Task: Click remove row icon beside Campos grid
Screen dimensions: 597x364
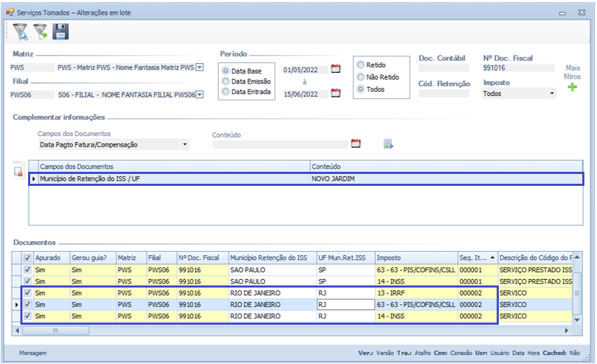Action: coord(18,171)
